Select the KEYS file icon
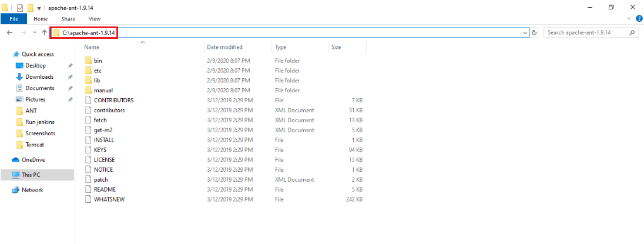Viewport: 644px width, 244px height. tap(88, 149)
